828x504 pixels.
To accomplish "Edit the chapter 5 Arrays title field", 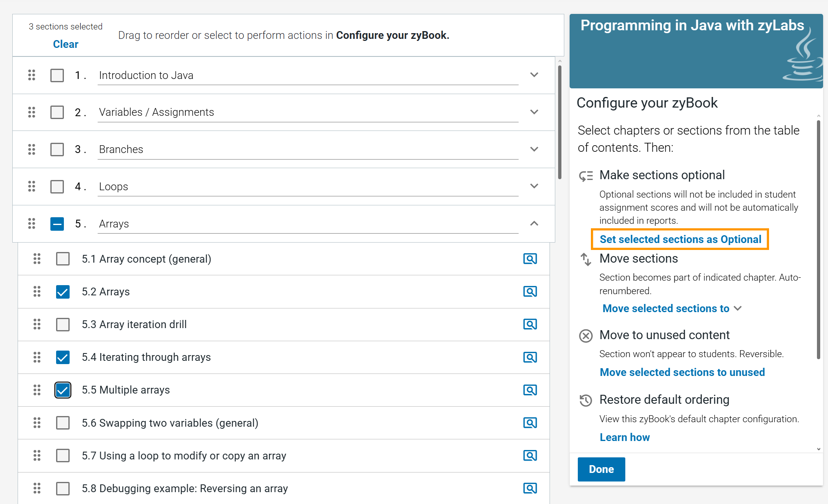I will pos(308,224).
